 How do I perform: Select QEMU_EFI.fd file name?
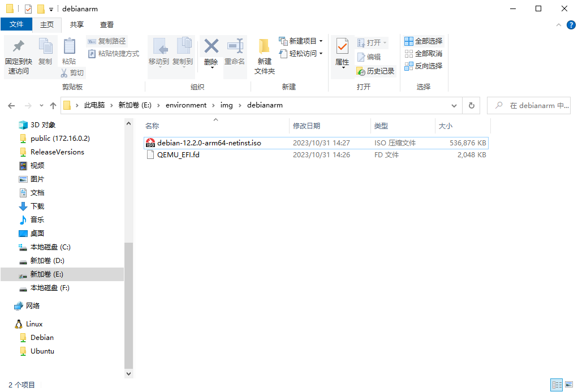tap(178, 155)
